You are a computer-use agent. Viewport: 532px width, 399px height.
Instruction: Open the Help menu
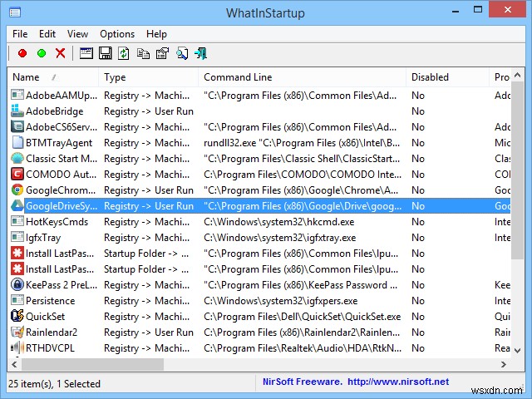[156, 34]
